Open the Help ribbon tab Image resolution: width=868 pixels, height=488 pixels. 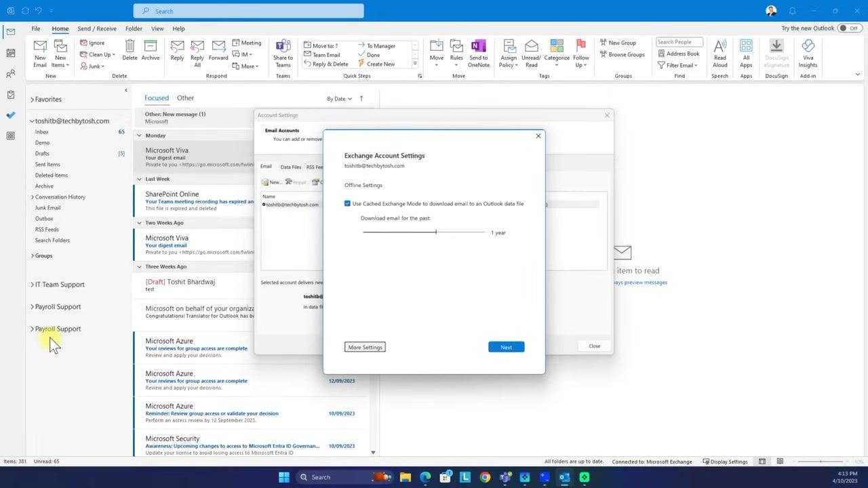click(x=178, y=28)
